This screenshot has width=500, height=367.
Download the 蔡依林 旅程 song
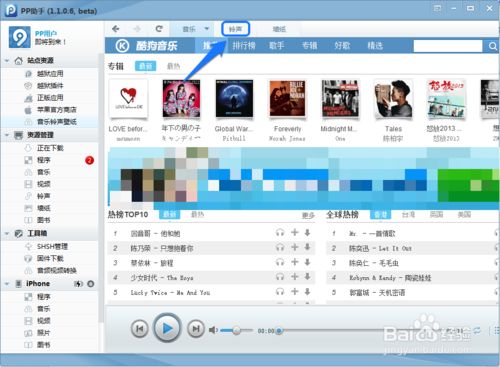(307, 262)
